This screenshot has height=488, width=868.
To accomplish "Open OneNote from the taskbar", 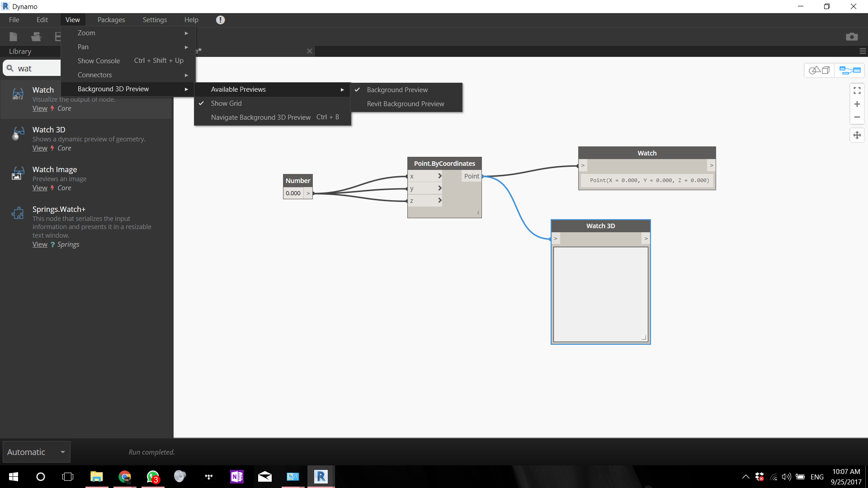I will click(x=237, y=477).
